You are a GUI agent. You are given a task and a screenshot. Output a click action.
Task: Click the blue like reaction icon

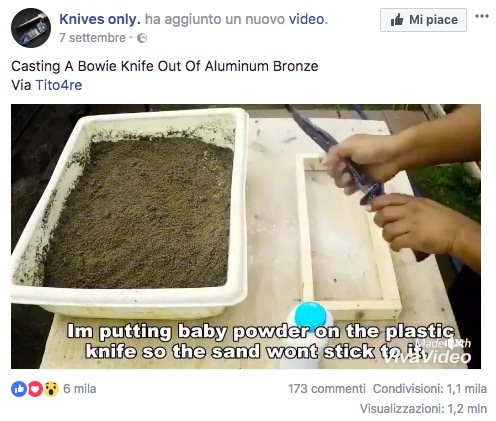[19, 389]
